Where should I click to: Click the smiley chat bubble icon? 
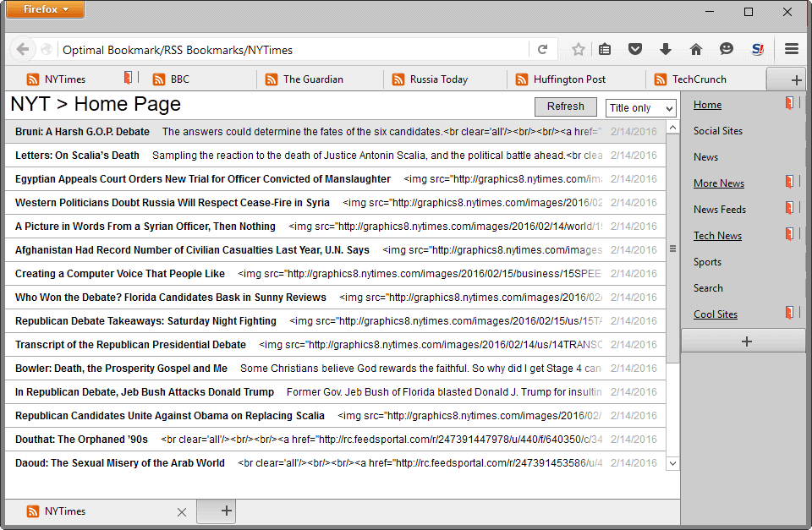coord(727,50)
